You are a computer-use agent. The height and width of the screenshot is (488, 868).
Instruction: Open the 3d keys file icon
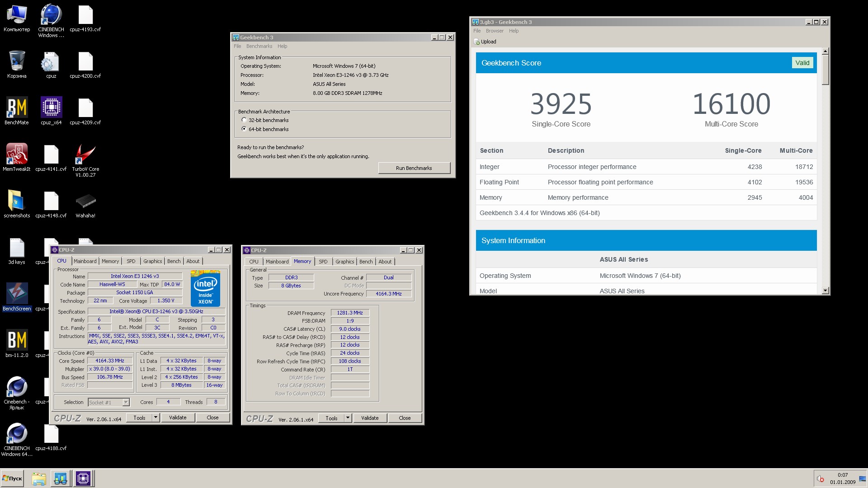17,251
